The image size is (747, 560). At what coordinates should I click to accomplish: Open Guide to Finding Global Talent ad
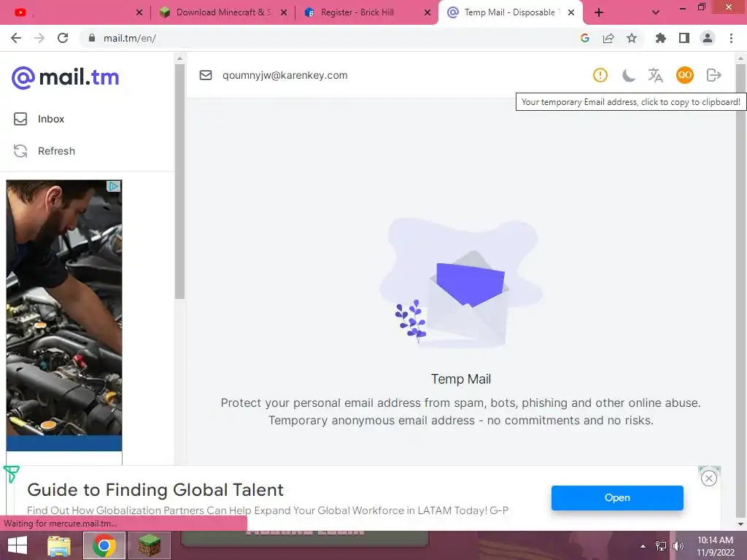(x=155, y=490)
